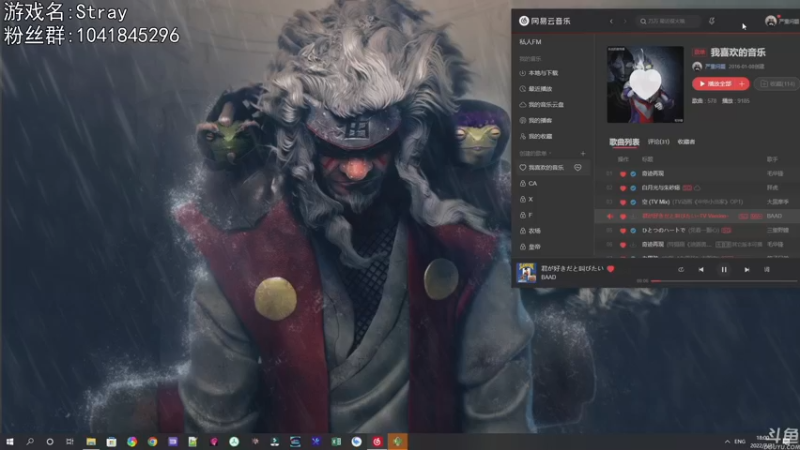The width and height of the screenshot is (800, 450).
Task: Click downloaded checkmark on song row 01
Action: (x=633, y=173)
